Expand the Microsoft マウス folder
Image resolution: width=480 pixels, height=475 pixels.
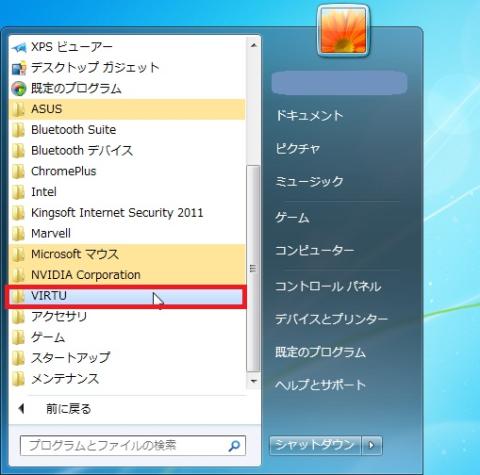coord(127,254)
